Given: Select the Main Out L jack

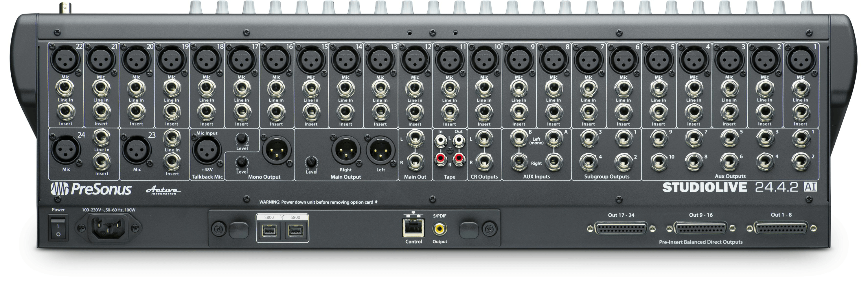Looking at the screenshot, I should [x=415, y=138].
